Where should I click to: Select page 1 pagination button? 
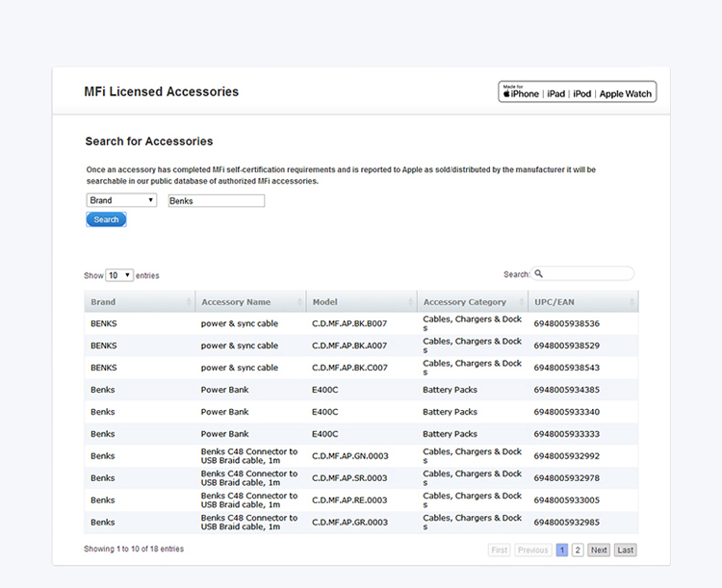click(562, 550)
